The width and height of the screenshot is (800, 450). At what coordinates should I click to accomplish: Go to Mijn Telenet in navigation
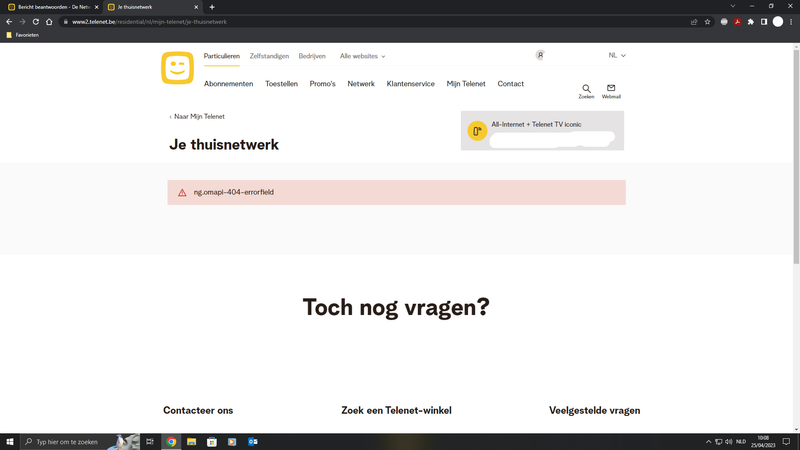pyautogui.click(x=466, y=84)
